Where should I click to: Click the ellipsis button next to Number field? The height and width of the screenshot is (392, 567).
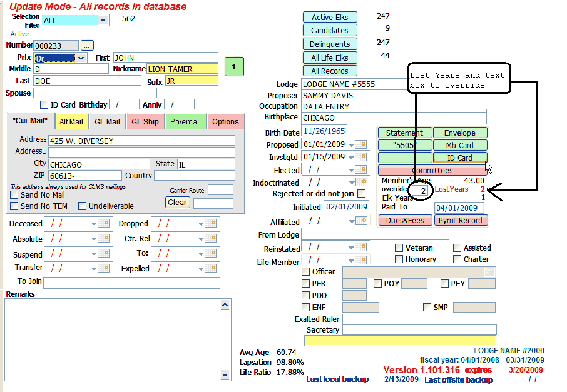click(87, 46)
